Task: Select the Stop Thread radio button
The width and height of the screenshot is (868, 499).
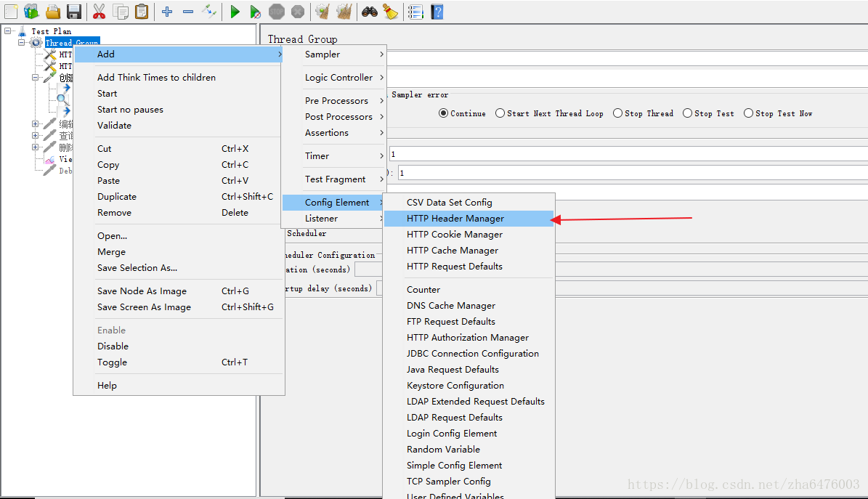Action: pos(618,113)
